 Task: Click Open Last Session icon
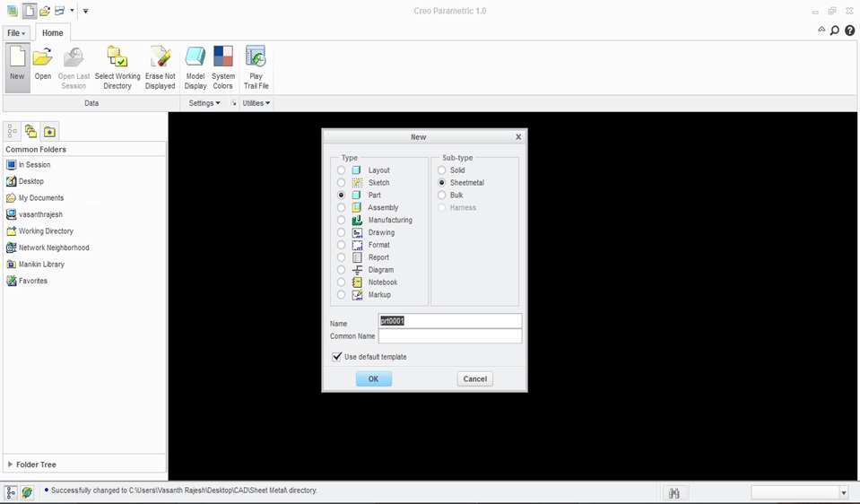coord(74,68)
